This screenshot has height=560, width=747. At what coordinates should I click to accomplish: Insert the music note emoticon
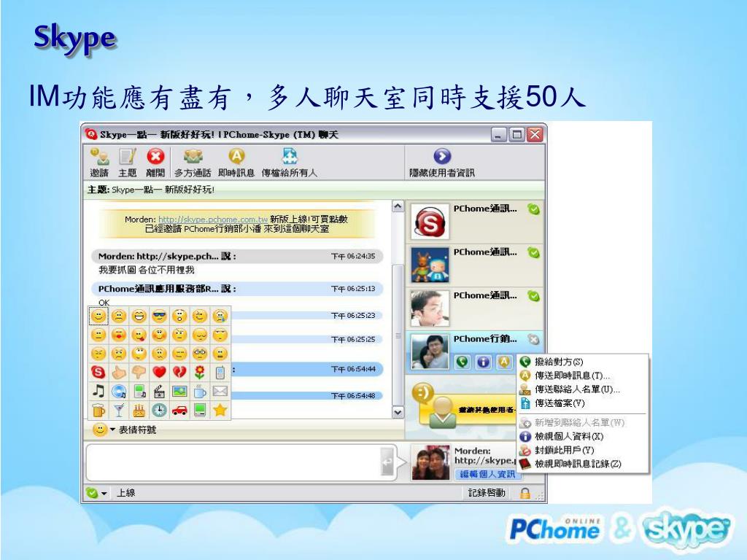(x=98, y=392)
